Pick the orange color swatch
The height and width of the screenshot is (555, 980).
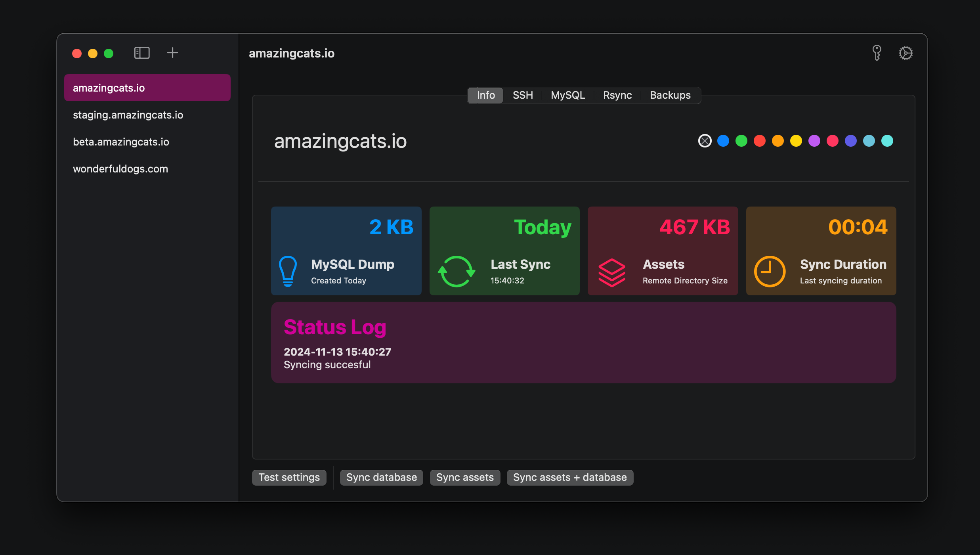tap(778, 141)
